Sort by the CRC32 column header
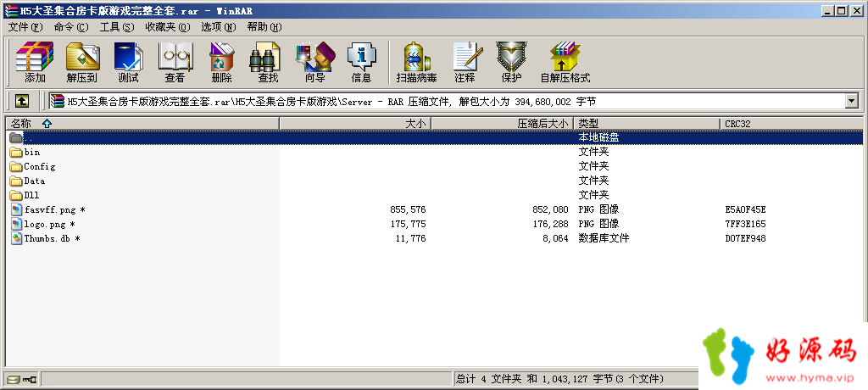 792,124
